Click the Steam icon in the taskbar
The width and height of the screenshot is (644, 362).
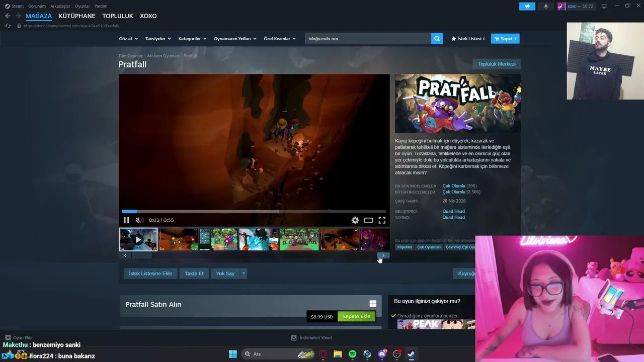coord(412,354)
